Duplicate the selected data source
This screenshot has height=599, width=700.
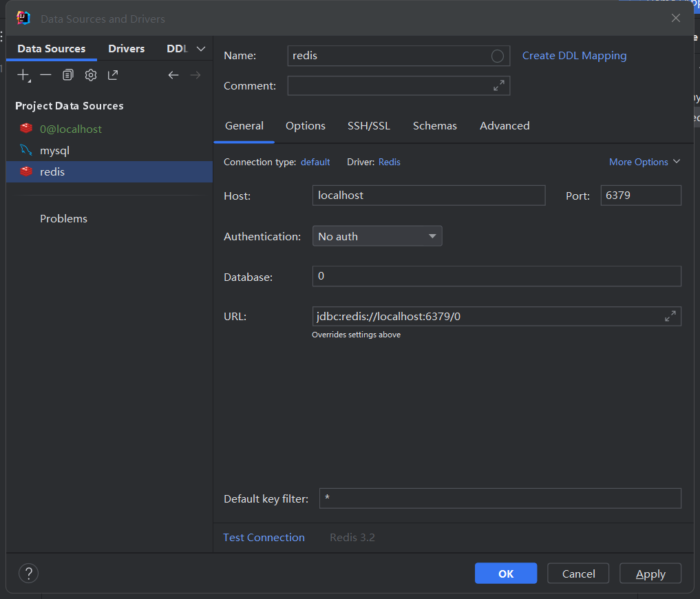click(x=67, y=74)
